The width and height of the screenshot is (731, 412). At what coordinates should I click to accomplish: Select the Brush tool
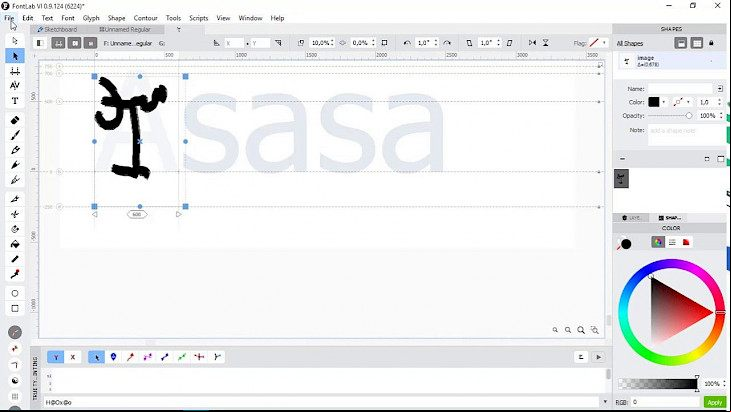point(15,135)
